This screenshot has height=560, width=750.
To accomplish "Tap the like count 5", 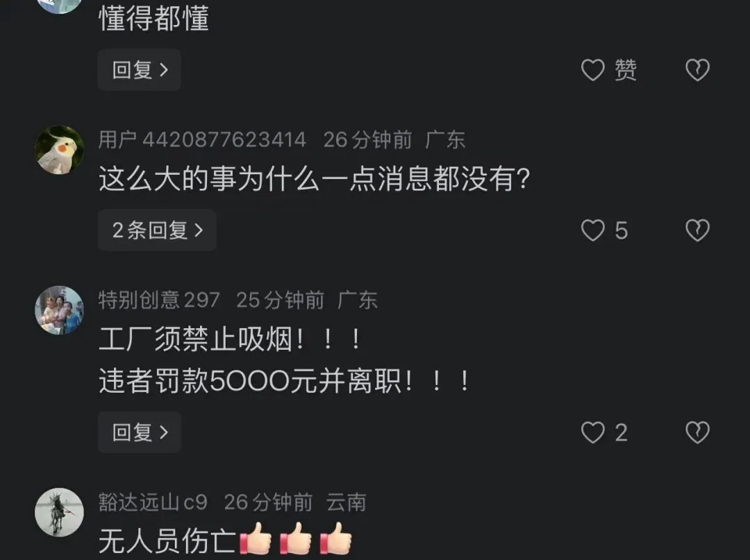I will [x=621, y=231].
